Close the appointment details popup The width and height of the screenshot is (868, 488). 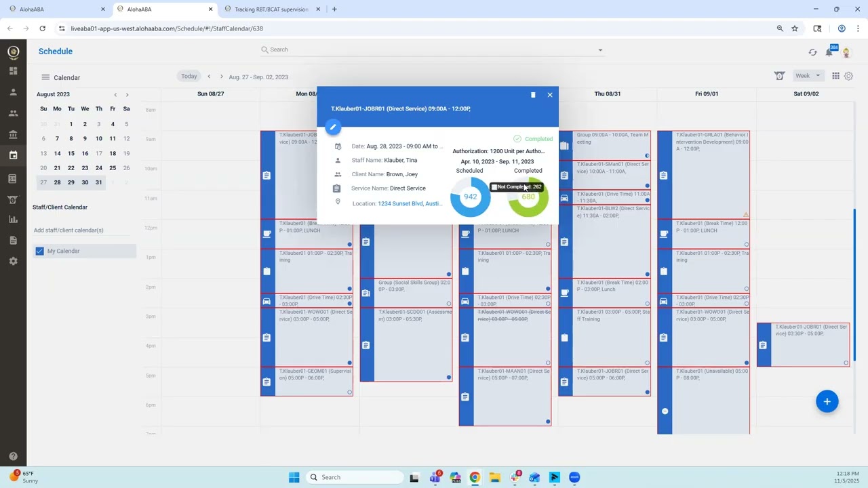tap(550, 95)
